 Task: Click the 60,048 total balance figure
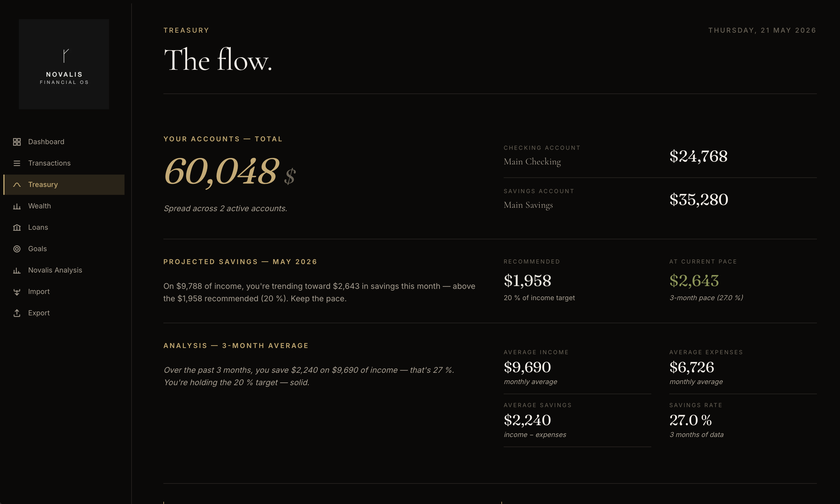tap(221, 171)
